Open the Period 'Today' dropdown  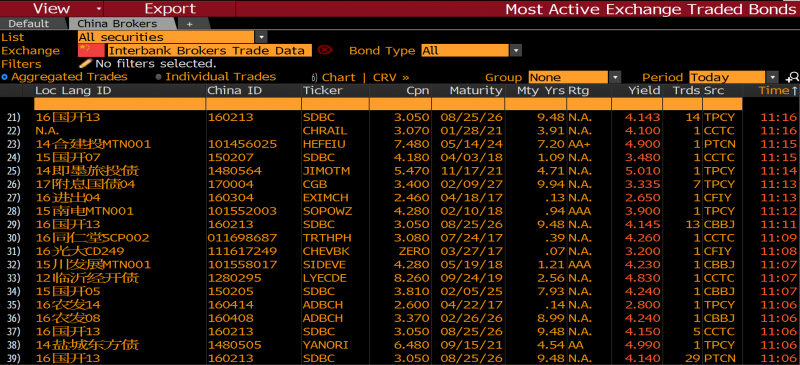[773, 78]
